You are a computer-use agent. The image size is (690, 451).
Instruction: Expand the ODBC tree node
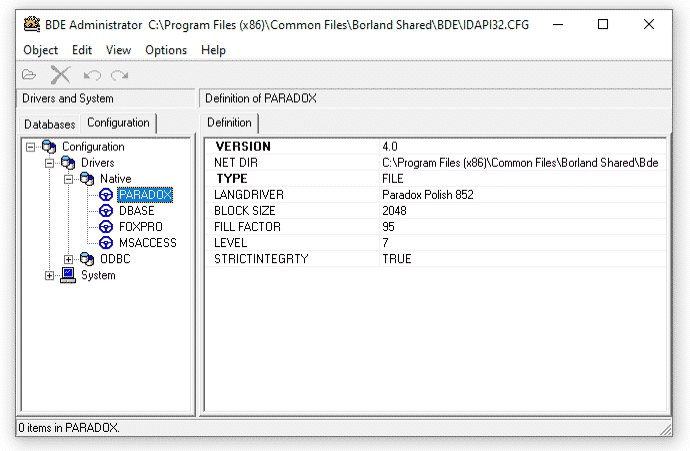click(x=68, y=259)
